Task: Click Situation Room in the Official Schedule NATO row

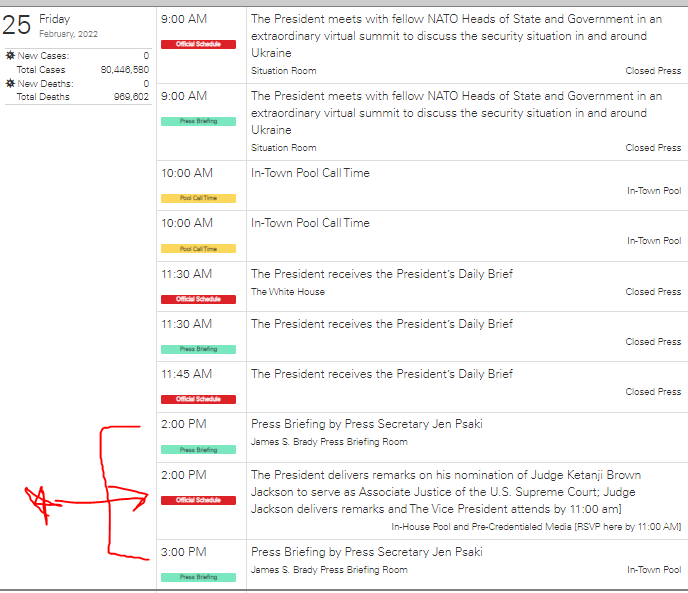Action: (283, 71)
